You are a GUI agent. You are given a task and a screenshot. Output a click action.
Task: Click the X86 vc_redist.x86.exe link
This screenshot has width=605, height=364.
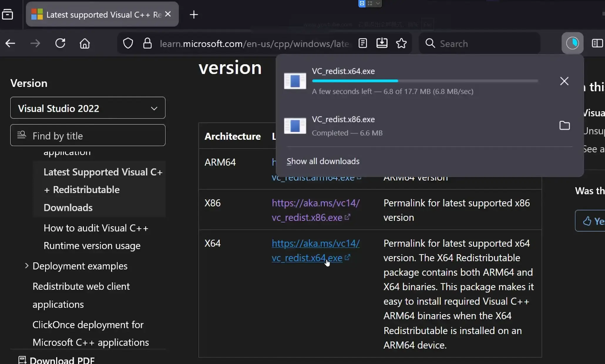[316, 210]
